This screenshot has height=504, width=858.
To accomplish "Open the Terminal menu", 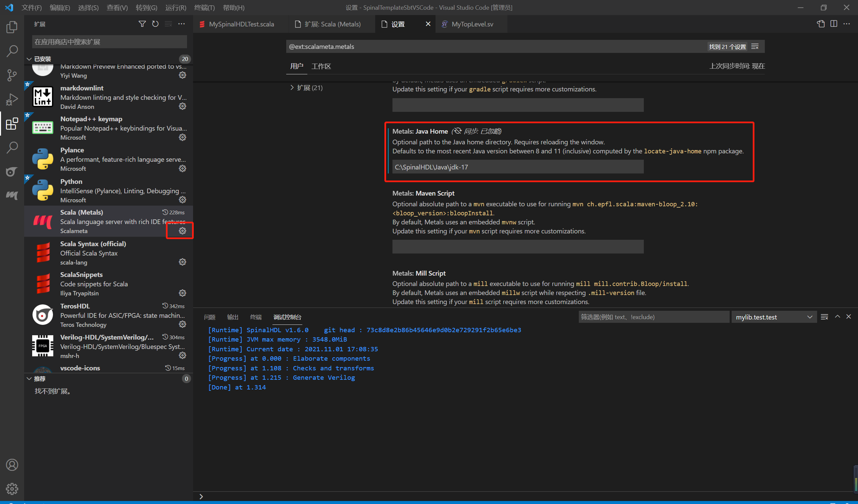I will pyautogui.click(x=204, y=7).
